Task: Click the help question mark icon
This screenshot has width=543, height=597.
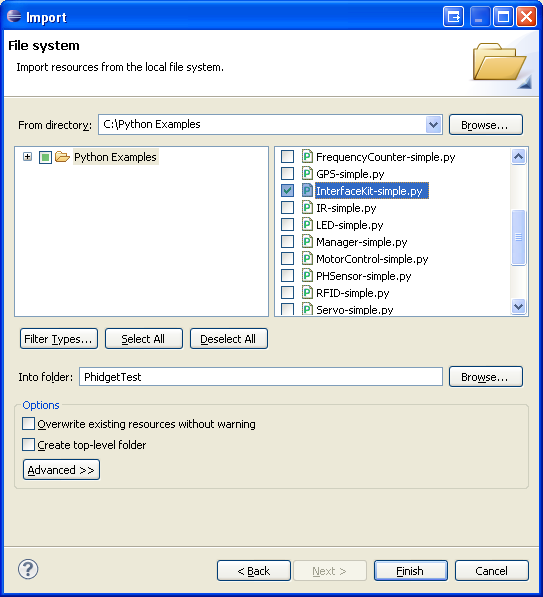Action: pyautogui.click(x=28, y=569)
